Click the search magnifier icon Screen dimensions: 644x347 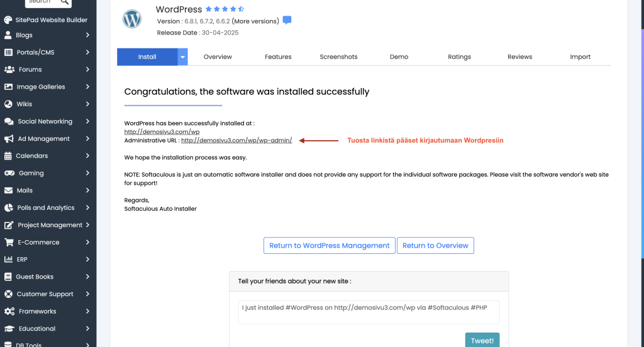click(64, 2)
